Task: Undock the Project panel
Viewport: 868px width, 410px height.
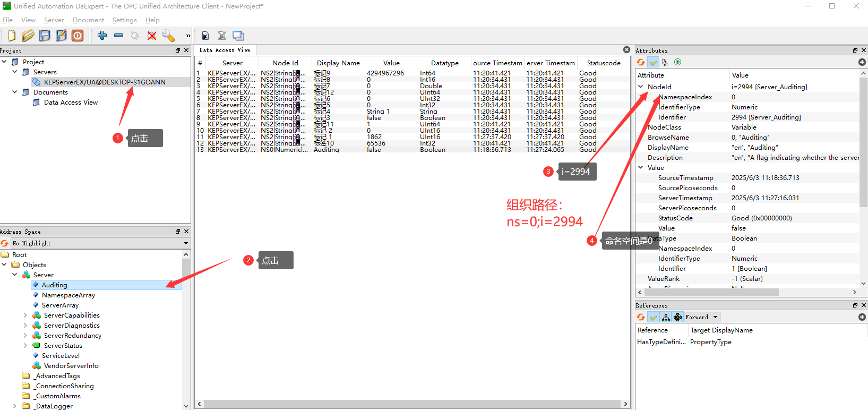Action: tap(178, 50)
